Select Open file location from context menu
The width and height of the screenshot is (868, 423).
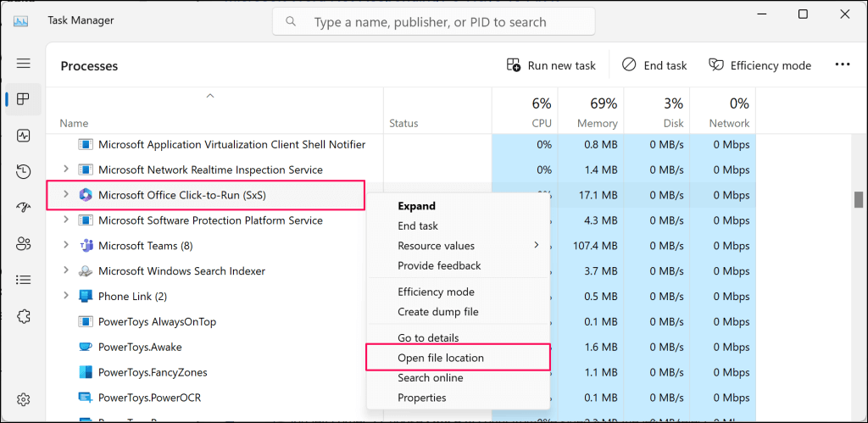click(441, 358)
